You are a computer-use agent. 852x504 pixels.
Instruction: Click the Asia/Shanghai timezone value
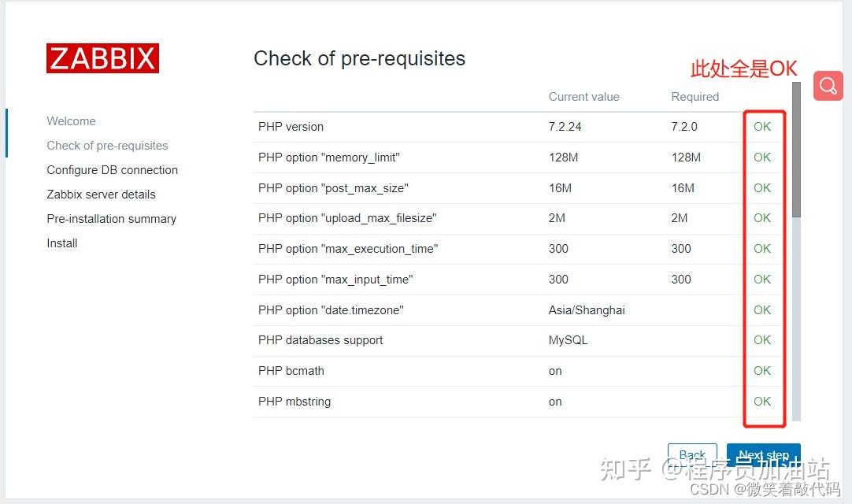coord(587,310)
